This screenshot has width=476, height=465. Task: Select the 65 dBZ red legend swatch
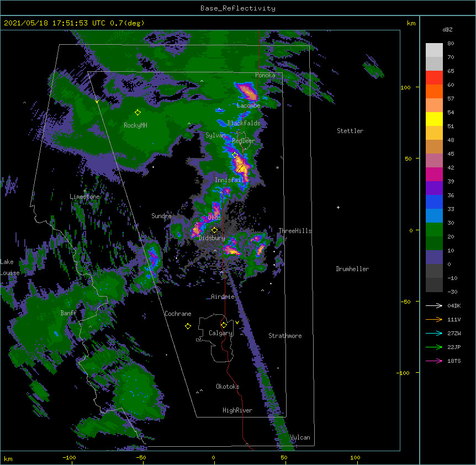click(x=434, y=78)
